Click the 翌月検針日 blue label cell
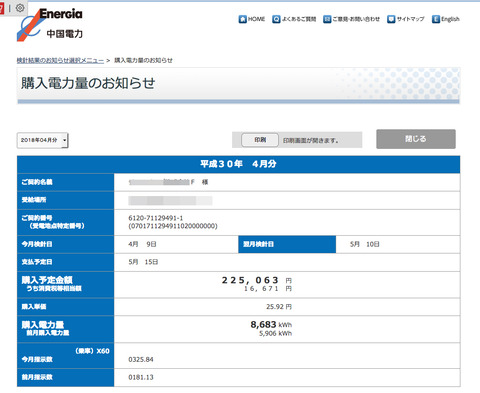480x393 pixels. [x=287, y=244]
